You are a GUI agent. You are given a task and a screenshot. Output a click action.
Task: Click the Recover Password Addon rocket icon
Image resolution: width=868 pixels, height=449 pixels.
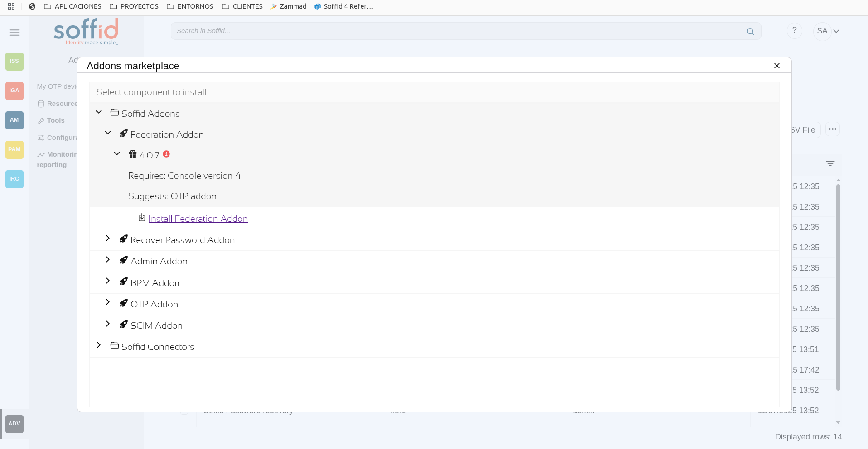point(123,239)
